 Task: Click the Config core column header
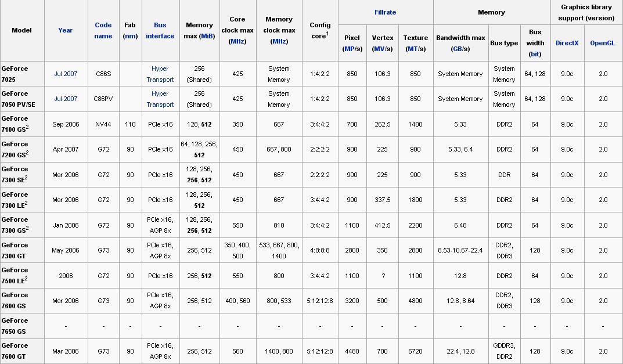click(320, 30)
